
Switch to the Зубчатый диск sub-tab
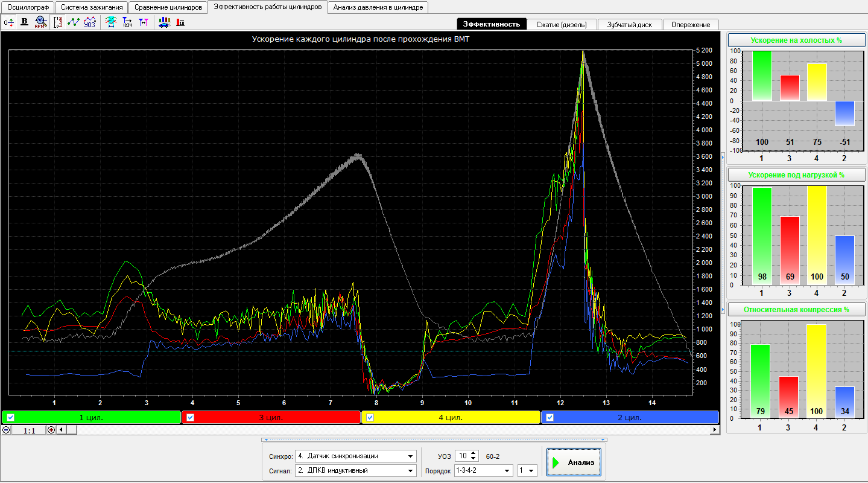click(630, 24)
